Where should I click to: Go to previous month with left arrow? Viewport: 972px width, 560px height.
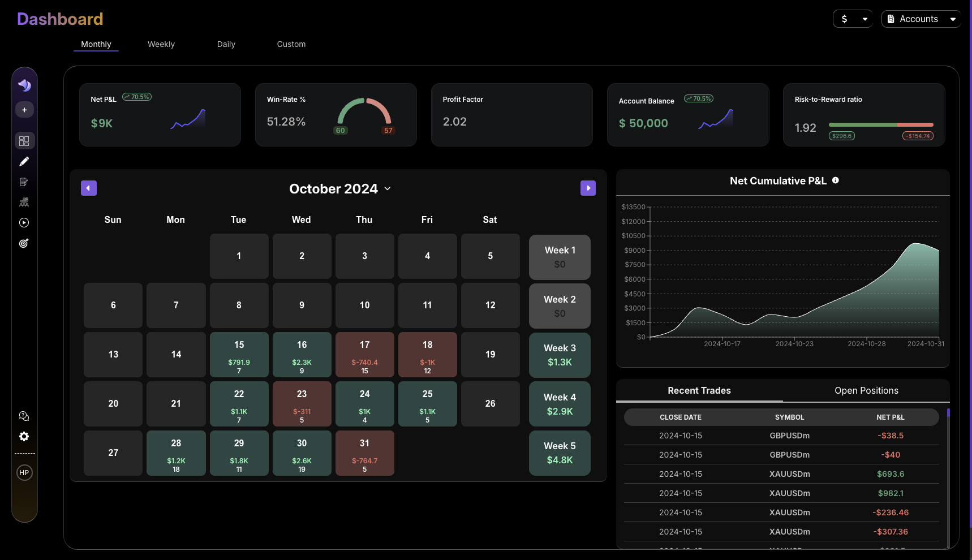[x=89, y=188]
